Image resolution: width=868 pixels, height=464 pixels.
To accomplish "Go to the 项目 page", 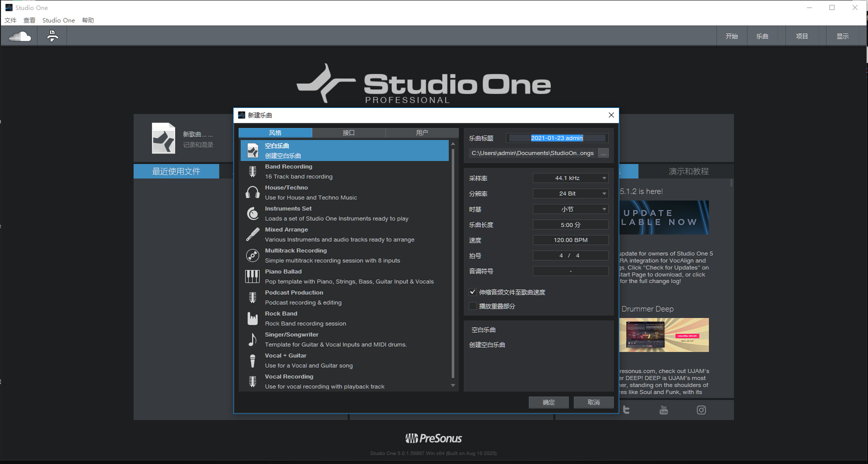I will [x=802, y=36].
